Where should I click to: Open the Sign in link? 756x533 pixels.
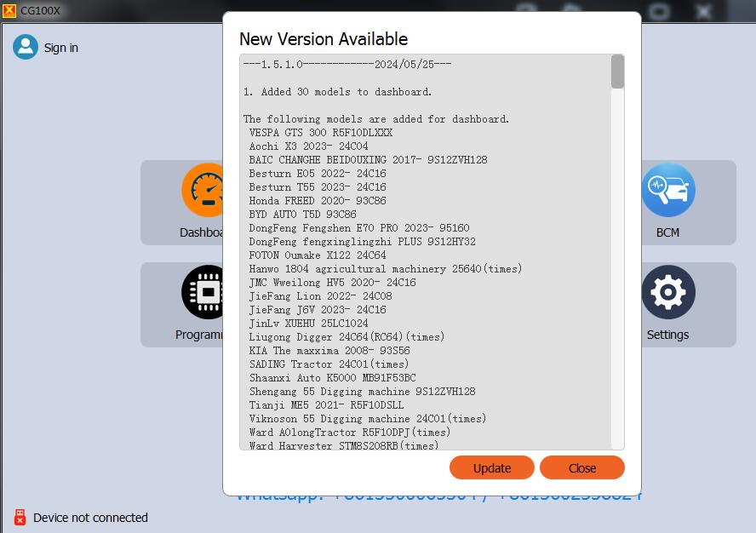[x=60, y=48]
